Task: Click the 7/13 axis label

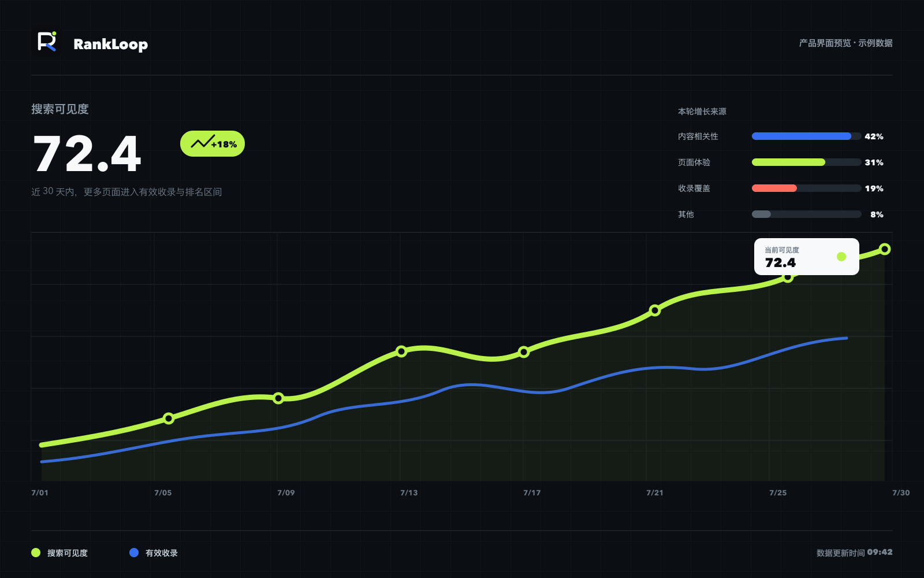Action: (x=409, y=493)
